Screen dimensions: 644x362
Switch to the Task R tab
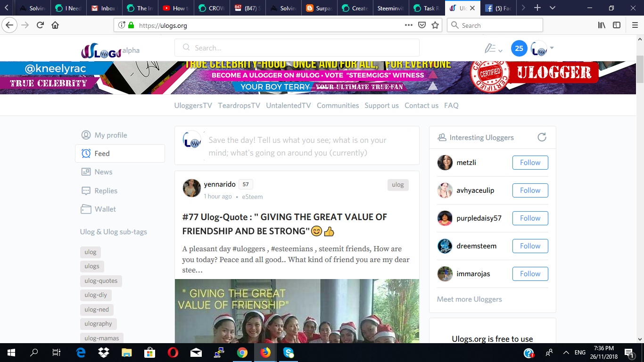(x=426, y=8)
